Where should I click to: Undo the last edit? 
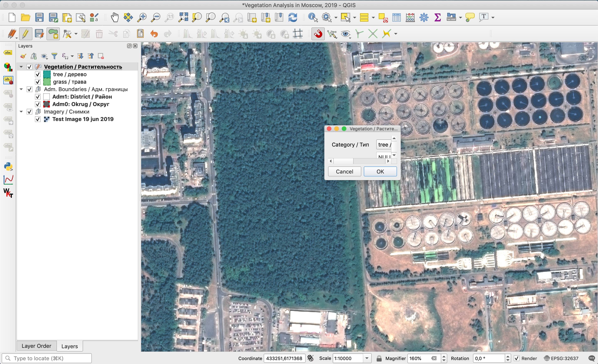(154, 34)
